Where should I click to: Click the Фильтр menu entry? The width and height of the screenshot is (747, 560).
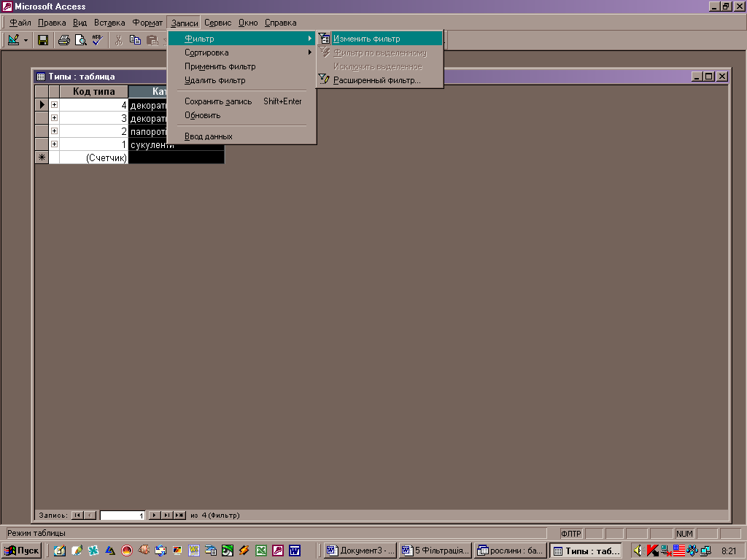(242, 39)
